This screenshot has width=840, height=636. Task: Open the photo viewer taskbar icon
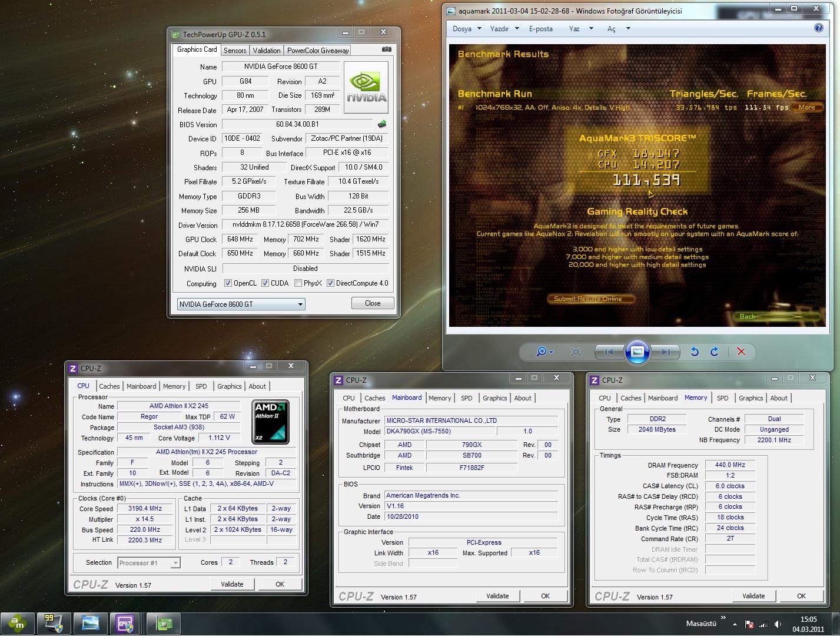coord(91,623)
